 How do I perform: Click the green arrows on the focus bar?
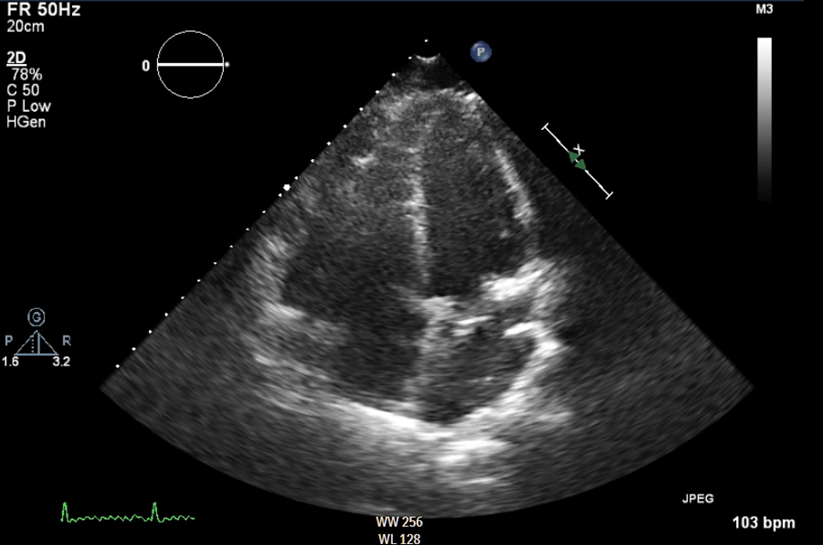tap(578, 160)
